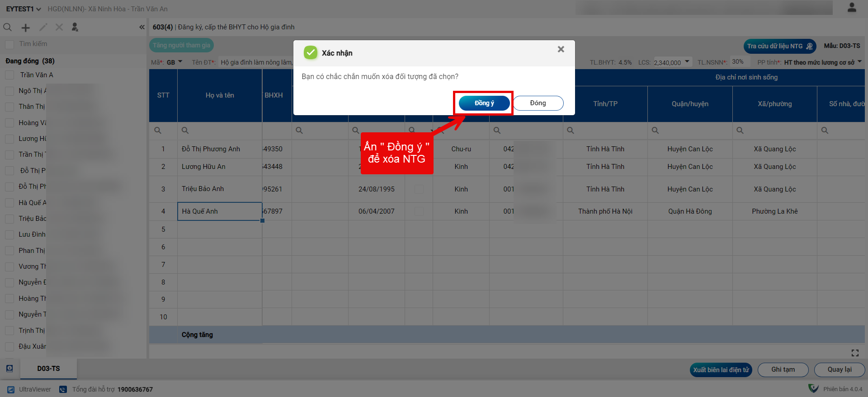The image size is (868, 397).
Task: Click the UltraViewer icon in status bar
Action: coord(11,389)
